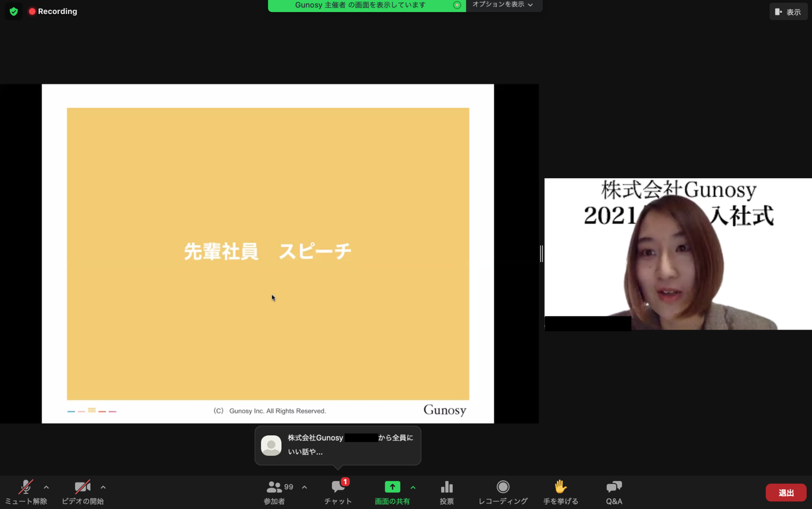
Task: Click the green screen-sharing notification bar
Action: 367,6
